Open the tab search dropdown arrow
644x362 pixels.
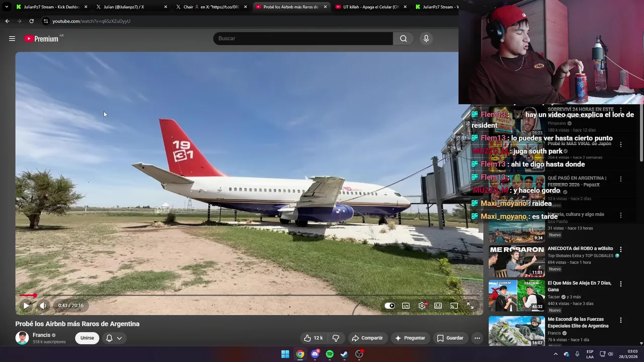(7, 7)
